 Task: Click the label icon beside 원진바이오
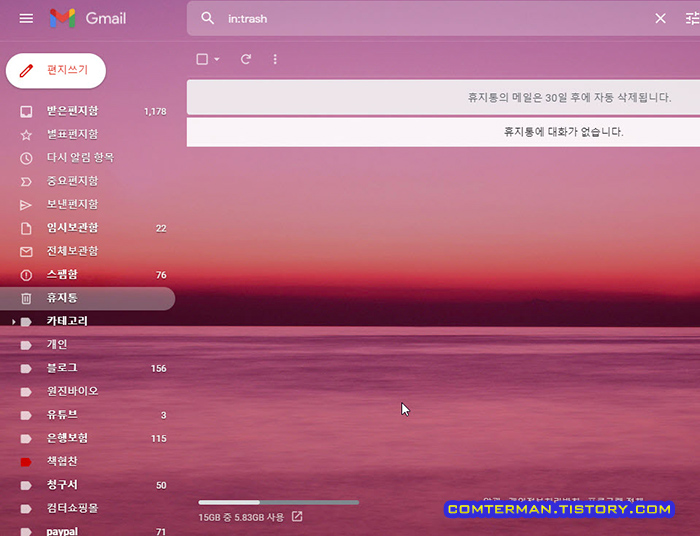pyautogui.click(x=26, y=392)
